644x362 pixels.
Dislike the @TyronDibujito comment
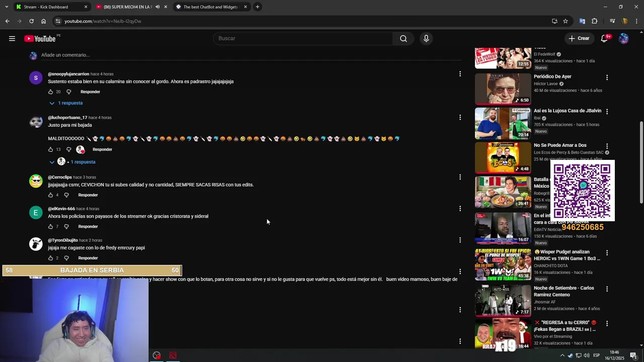[x=66, y=258]
